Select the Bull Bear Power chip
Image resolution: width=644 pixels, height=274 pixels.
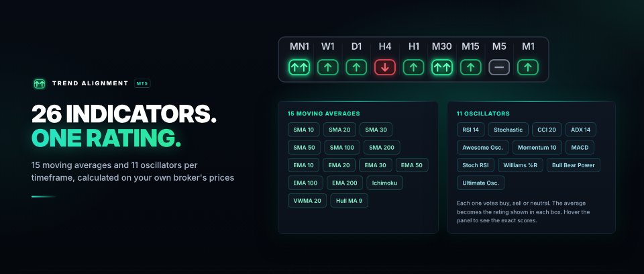pyautogui.click(x=574, y=165)
